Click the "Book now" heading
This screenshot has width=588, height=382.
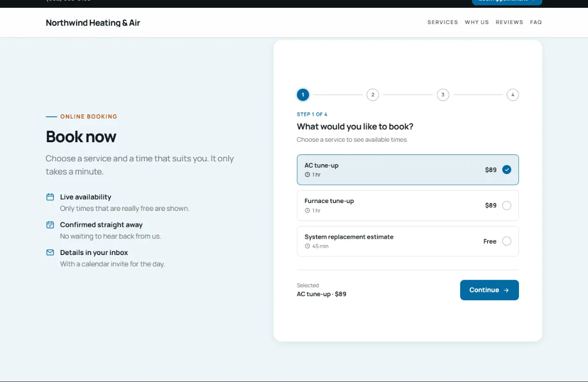[x=81, y=136]
